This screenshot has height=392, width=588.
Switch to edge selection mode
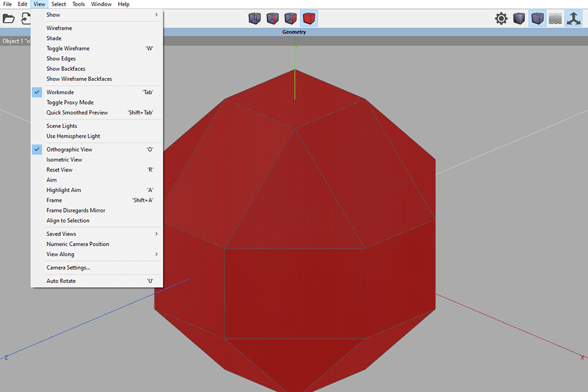273,18
